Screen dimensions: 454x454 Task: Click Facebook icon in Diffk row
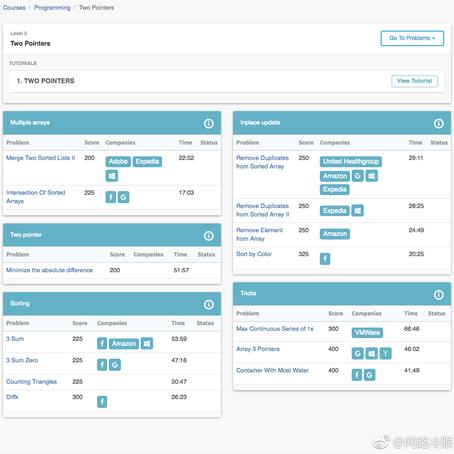coord(102,402)
